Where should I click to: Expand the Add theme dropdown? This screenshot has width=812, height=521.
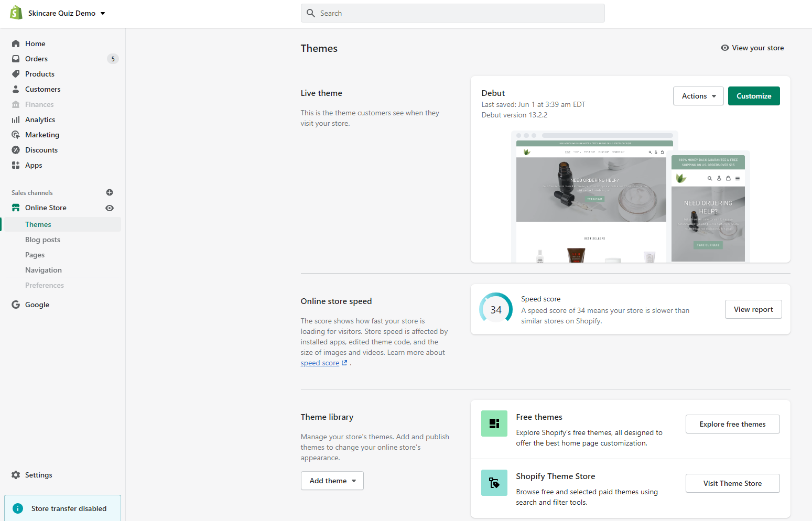[332, 481]
